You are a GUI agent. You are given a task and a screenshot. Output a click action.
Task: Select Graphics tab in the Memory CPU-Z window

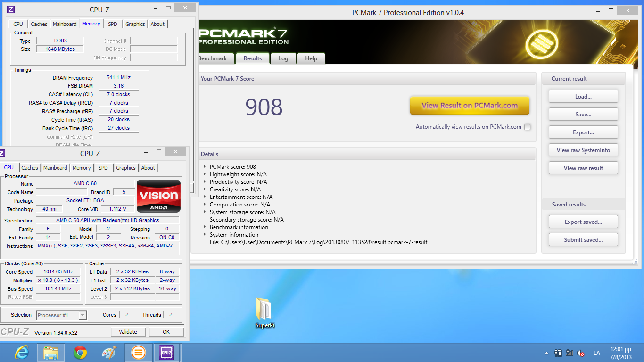(x=135, y=24)
